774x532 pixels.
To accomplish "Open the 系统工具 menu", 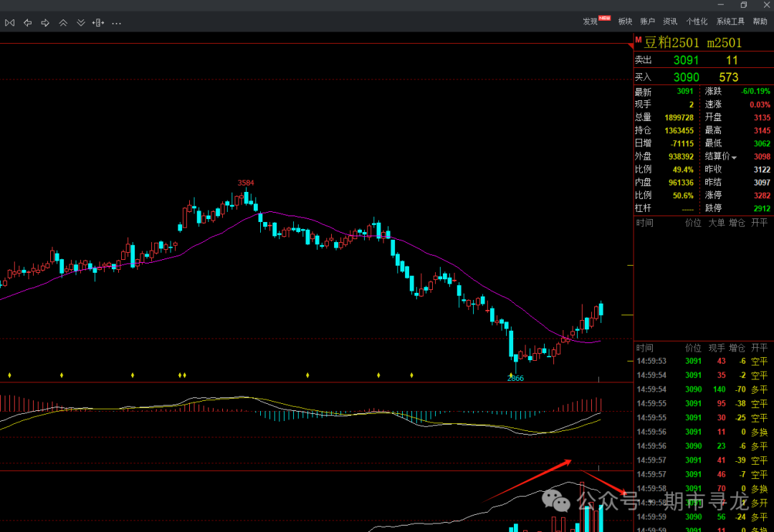I will 730,21.
